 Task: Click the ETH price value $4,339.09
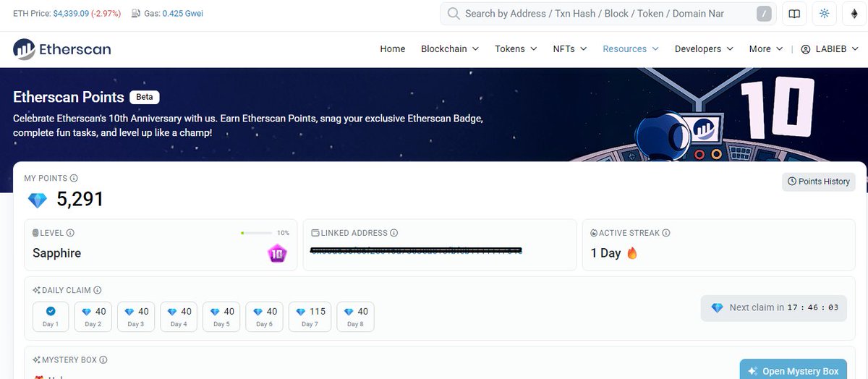(71, 14)
